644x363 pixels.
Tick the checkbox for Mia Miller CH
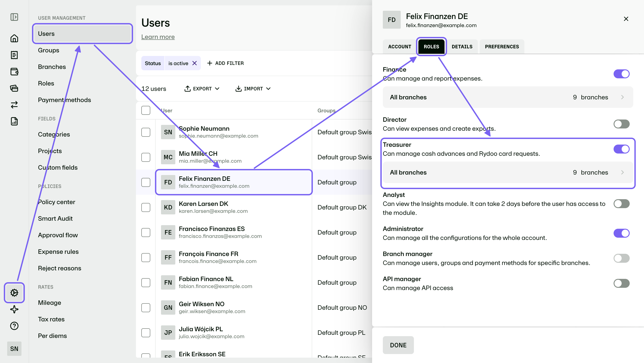pyautogui.click(x=146, y=157)
